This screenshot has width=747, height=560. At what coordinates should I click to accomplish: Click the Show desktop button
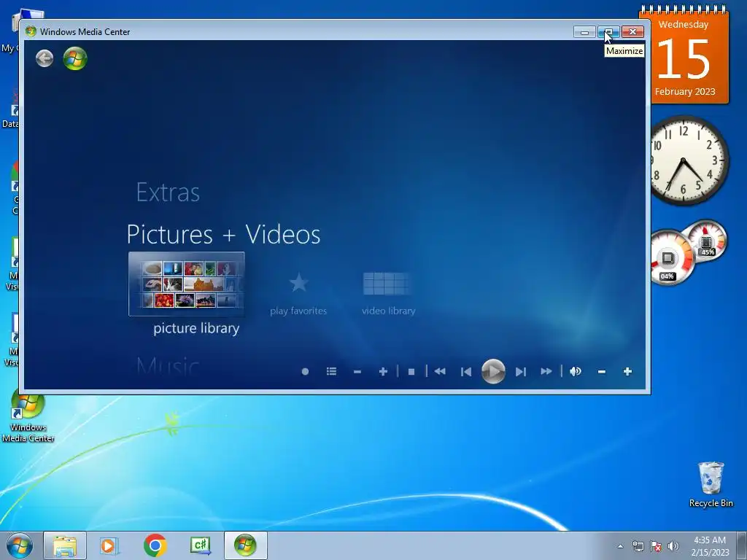point(742,545)
